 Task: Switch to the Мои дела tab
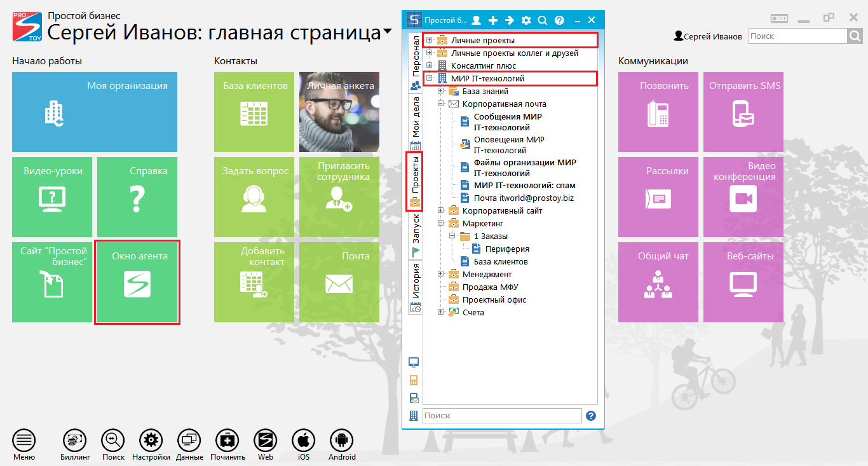[415, 123]
